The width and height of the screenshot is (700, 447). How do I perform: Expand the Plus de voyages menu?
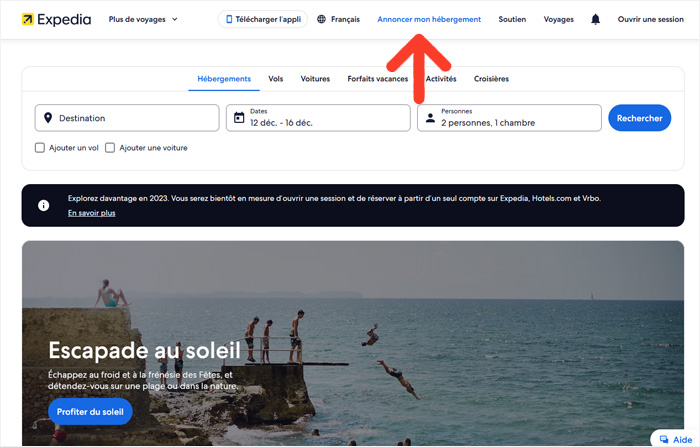pos(143,19)
